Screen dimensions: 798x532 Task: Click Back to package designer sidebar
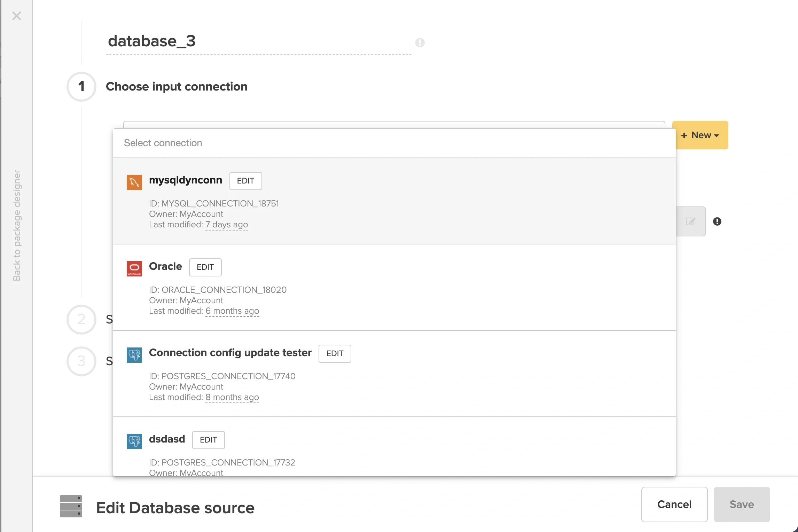coord(17,225)
